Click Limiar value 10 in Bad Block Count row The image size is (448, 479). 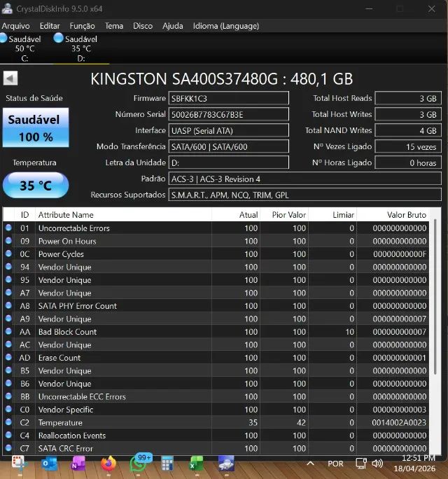[350, 332]
